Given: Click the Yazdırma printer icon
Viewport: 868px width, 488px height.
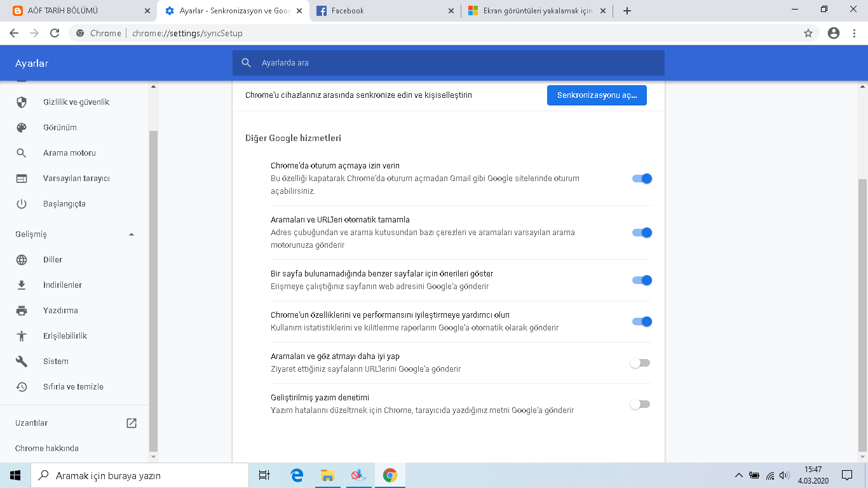Looking at the screenshot, I should point(22,311).
